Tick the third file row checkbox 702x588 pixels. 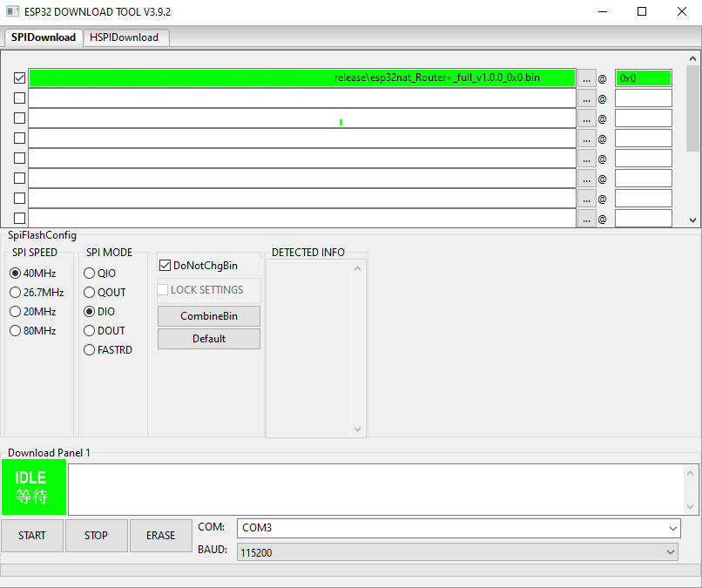pos(19,118)
